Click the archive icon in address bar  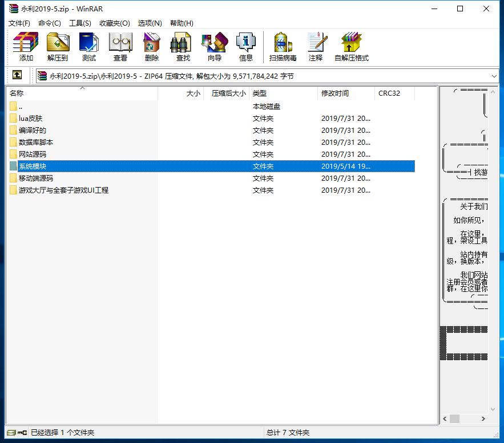click(x=42, y=76)
